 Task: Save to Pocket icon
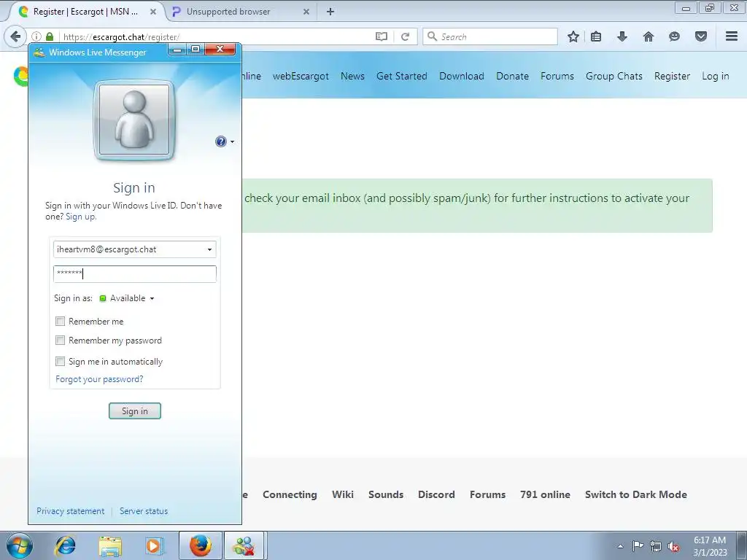tap(701, 36)
